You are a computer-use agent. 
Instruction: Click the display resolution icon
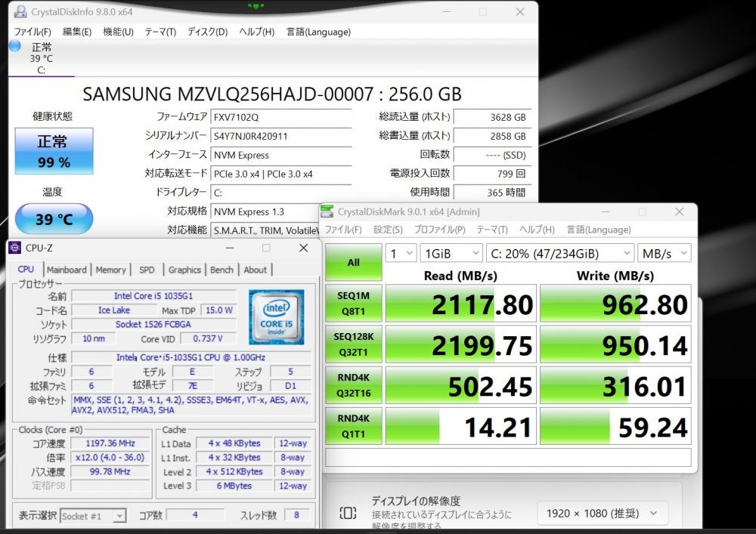pos(348,513)
